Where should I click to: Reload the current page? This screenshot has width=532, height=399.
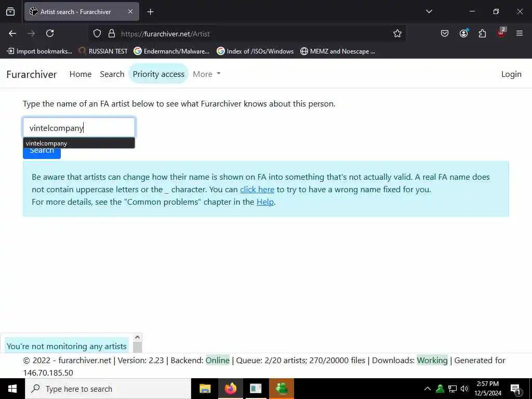click(x=50, y=33)
